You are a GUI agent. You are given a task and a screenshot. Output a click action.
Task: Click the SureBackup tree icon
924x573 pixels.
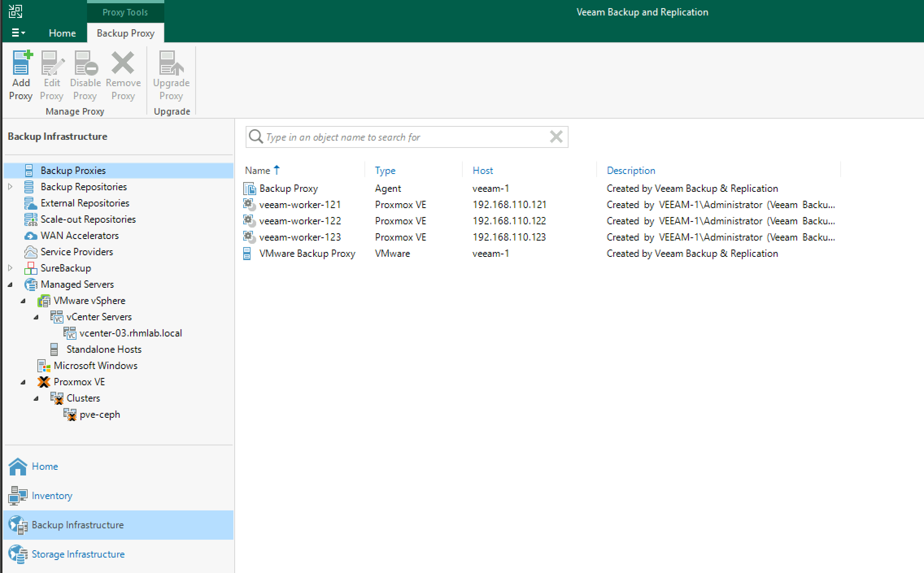point(31,268)
